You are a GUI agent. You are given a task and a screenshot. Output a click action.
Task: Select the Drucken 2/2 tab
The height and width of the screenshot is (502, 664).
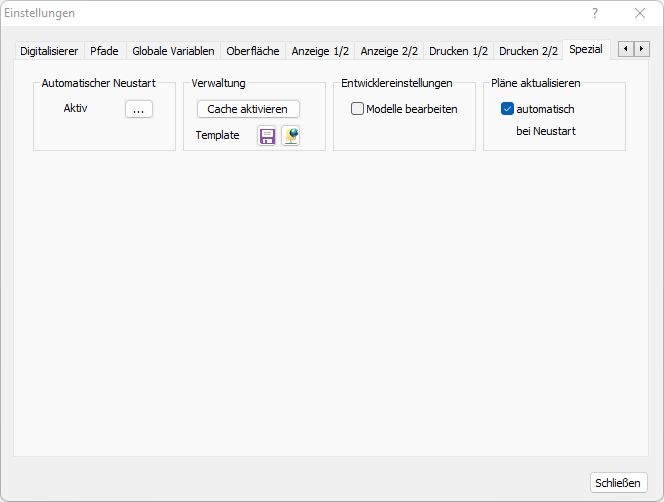coord(528,51)
